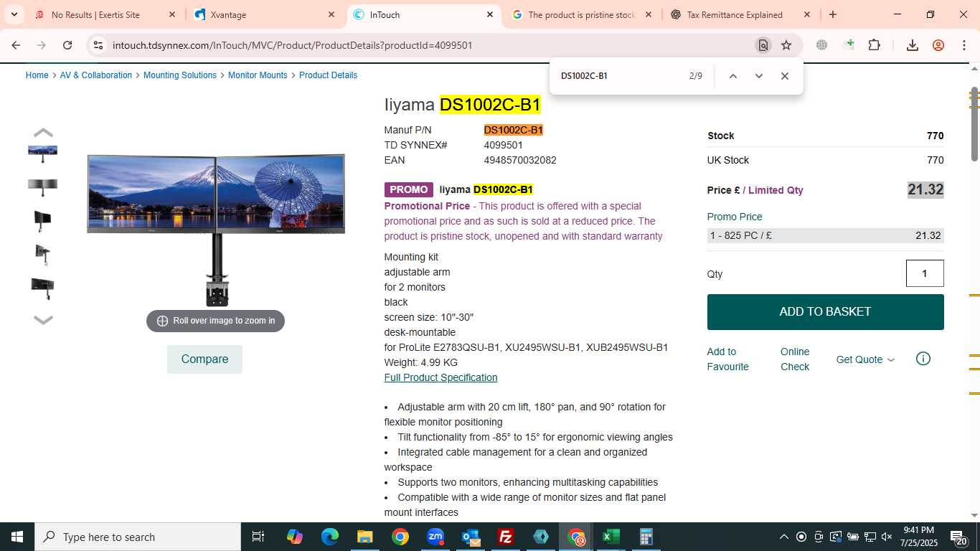Open Calculator from the taskbar

coord(646,537)
